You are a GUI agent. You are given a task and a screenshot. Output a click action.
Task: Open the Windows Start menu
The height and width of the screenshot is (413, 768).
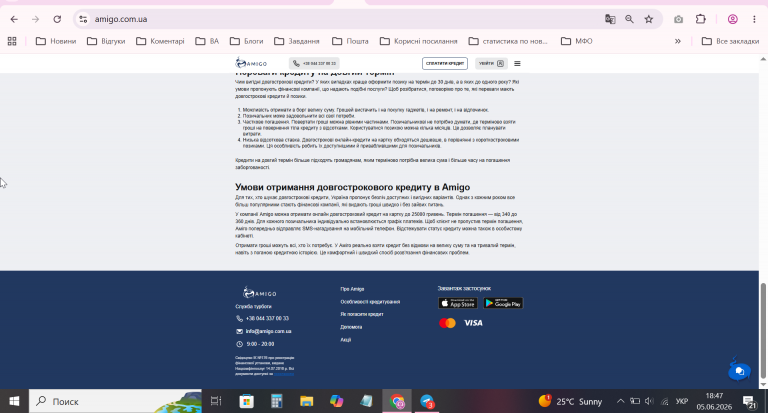14,401
